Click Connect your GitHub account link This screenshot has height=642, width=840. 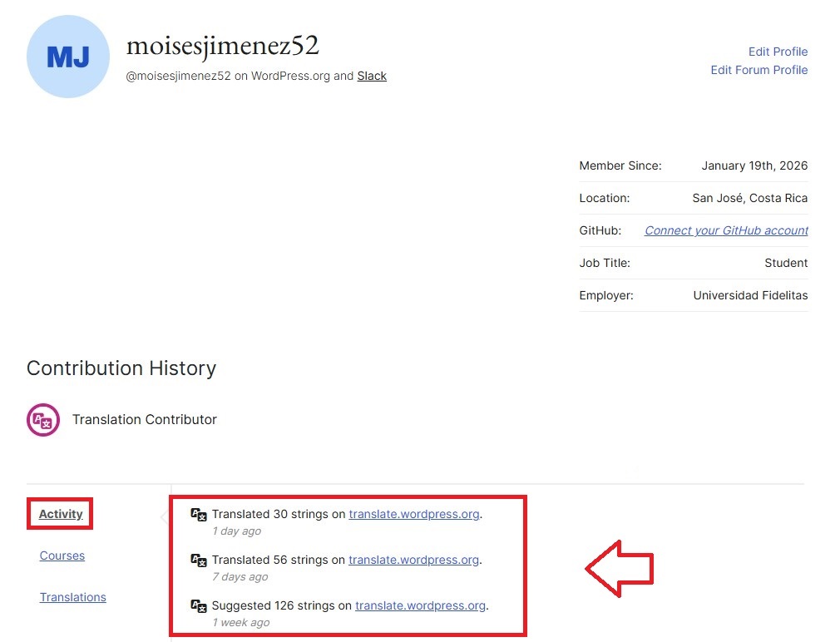click(726, 230)
